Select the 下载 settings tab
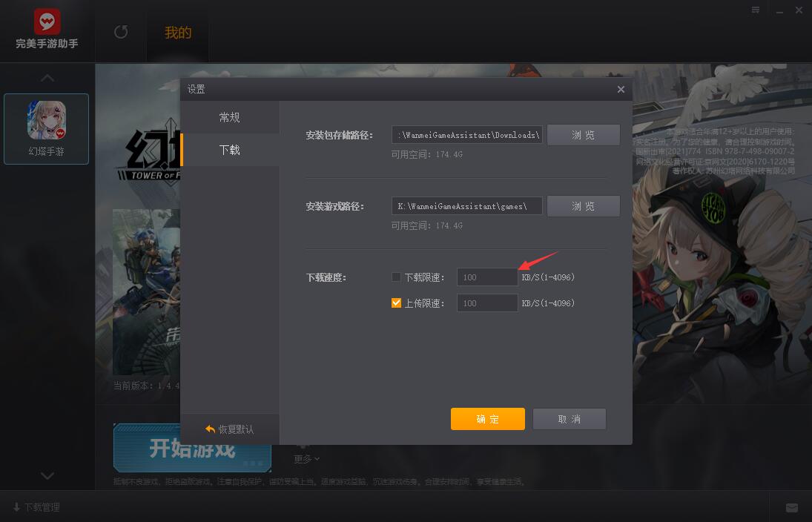The width and height of the screenshot is (812, 522). tap(229, 150)
